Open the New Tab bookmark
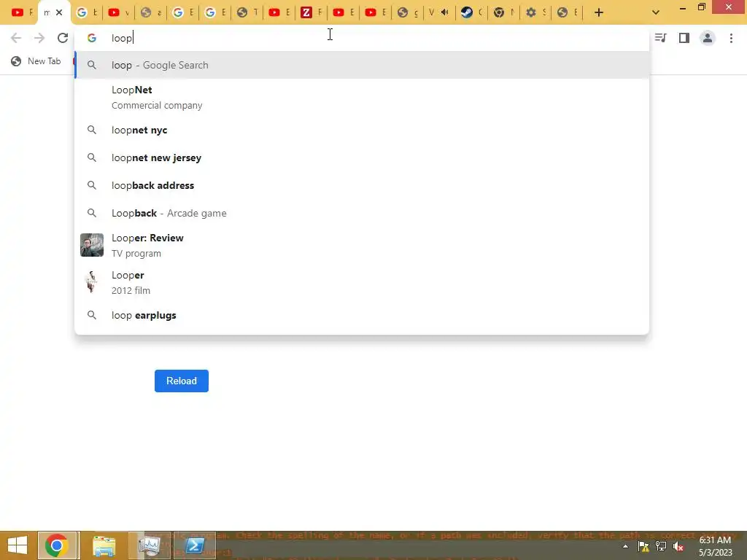747x560 pixels. [x=36, y=61]
